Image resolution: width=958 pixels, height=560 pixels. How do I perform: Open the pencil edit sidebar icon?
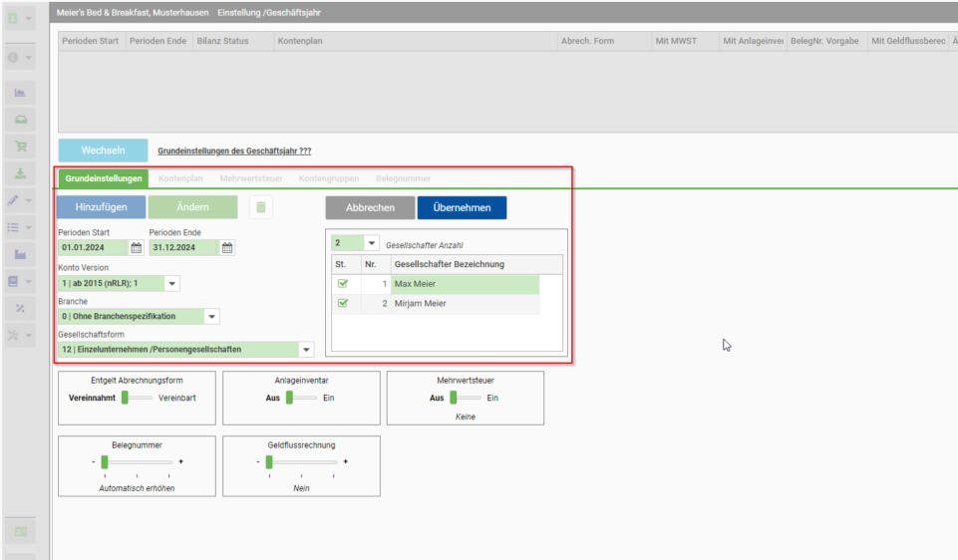pyautogui.click(x=13, y=199)
